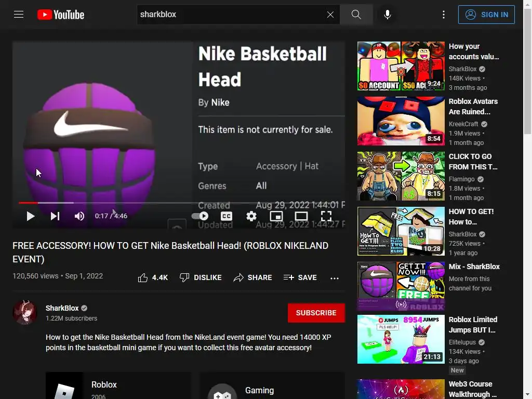Click the Elitelupus channel name

(x=462, y=342)
